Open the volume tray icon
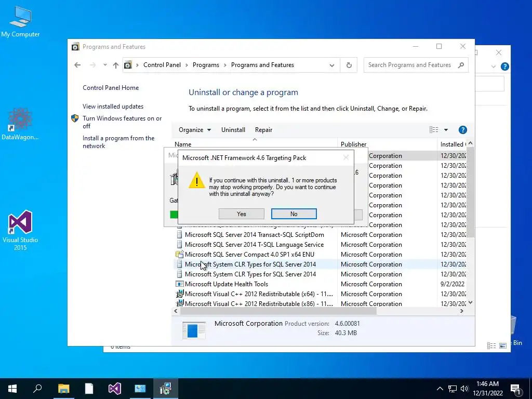This screenshot has height=399, width=532. point(464,389)
